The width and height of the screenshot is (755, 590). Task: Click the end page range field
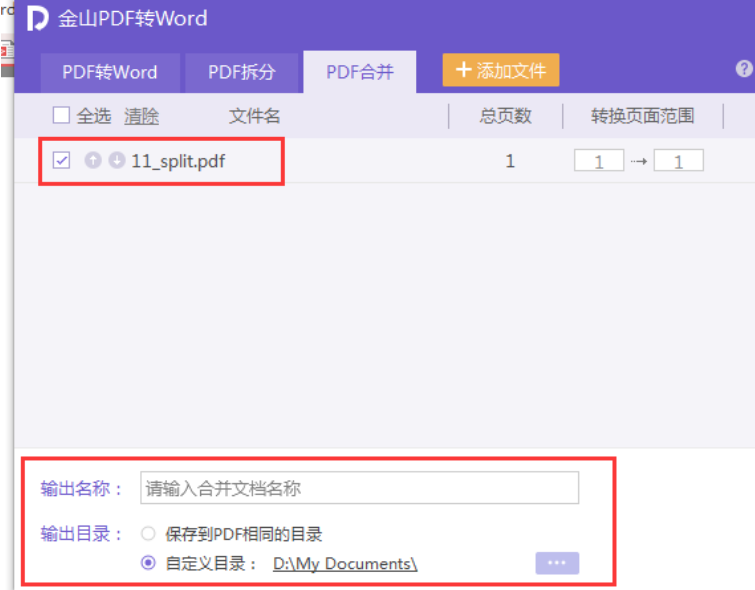678,161
